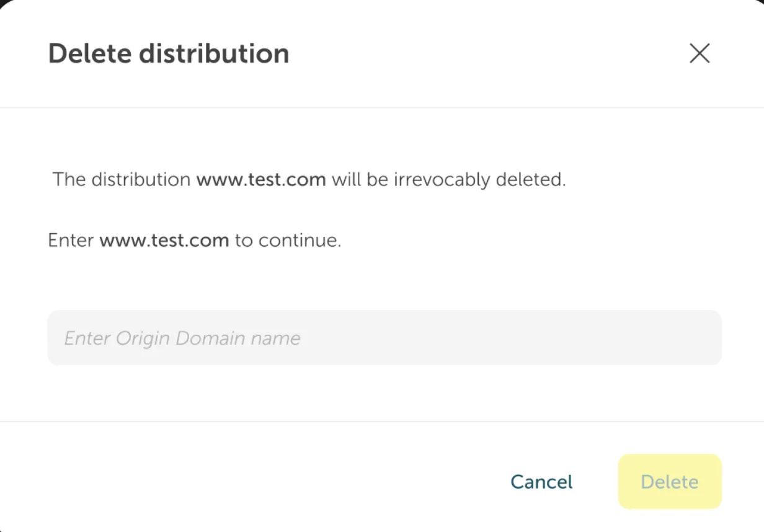Click www.test.com in the Enter to continue line

click(163, 240)
